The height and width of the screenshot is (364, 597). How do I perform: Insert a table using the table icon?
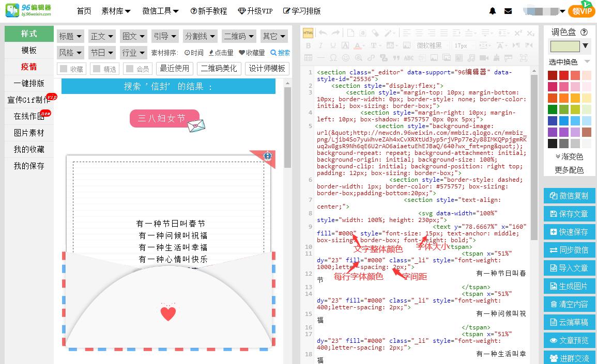[309, 58]
